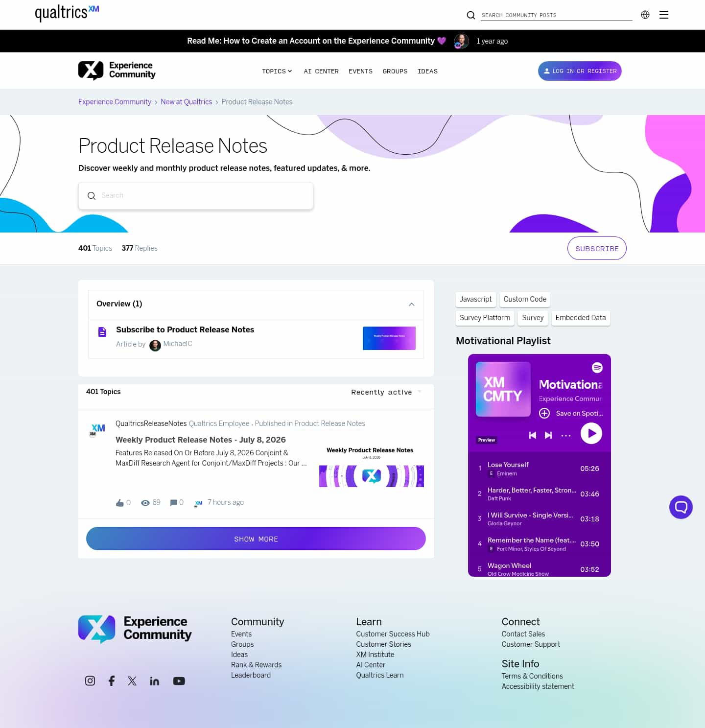
Task: Click the footer Experience Community logo
Action: [x=135, y=629]
